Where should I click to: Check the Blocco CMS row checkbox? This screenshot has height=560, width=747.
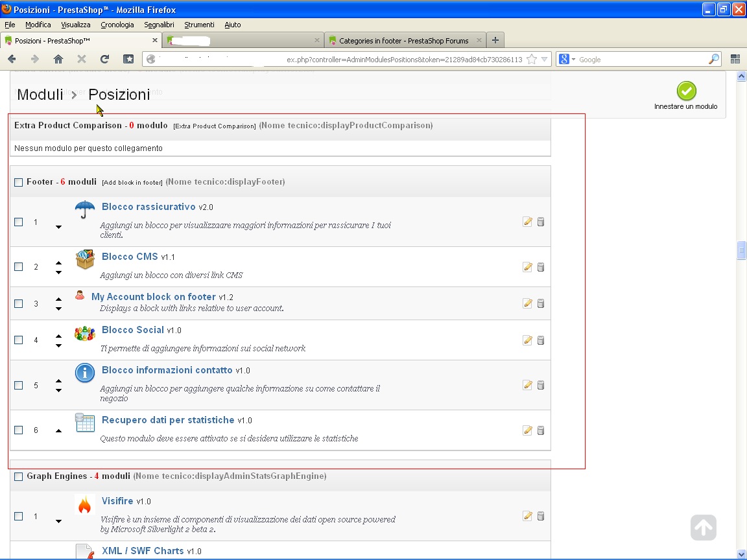click(x=19, y=266)
